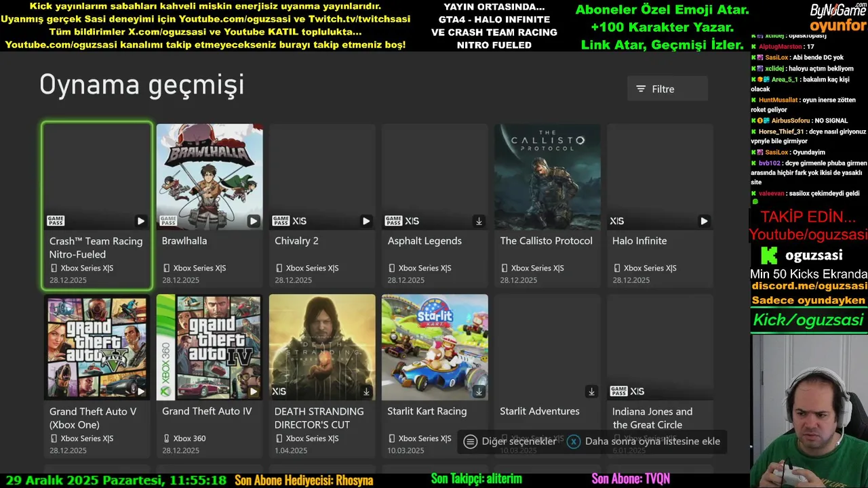The height and width of the screenshot is (488, 868).
Task: Play Crash Team Racing Nitro-Fueled tile play icon
Action: point(140,221)
